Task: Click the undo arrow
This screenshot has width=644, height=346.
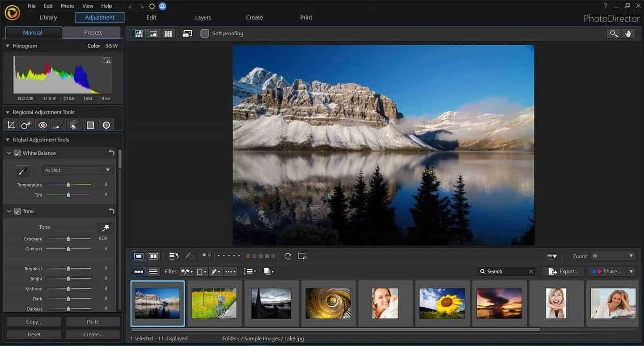Action: [x=131, y=6]
